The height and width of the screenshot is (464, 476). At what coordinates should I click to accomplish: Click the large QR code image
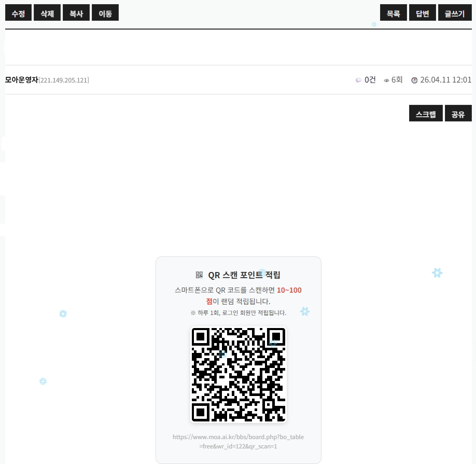click(239, 374)
